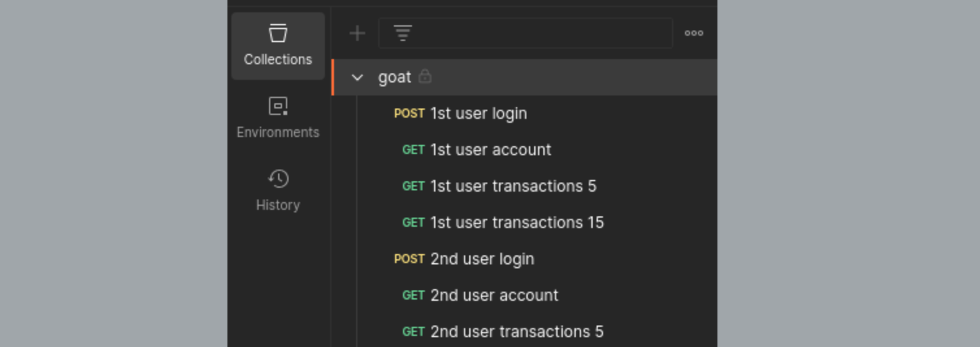Click GET badge of 2nd user account
The width and height of the screenshot is (980, 347).
coord(413,296)
